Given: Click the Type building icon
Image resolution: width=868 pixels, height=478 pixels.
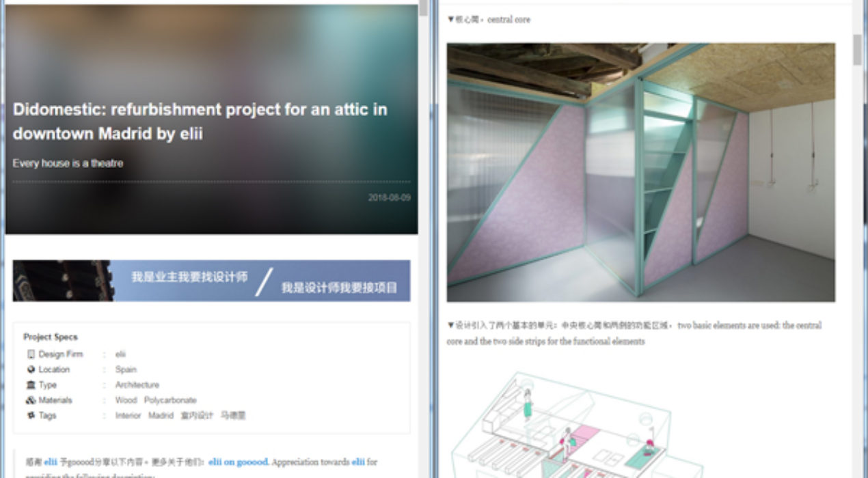Looking at the screenshot, I should [30, 385].
